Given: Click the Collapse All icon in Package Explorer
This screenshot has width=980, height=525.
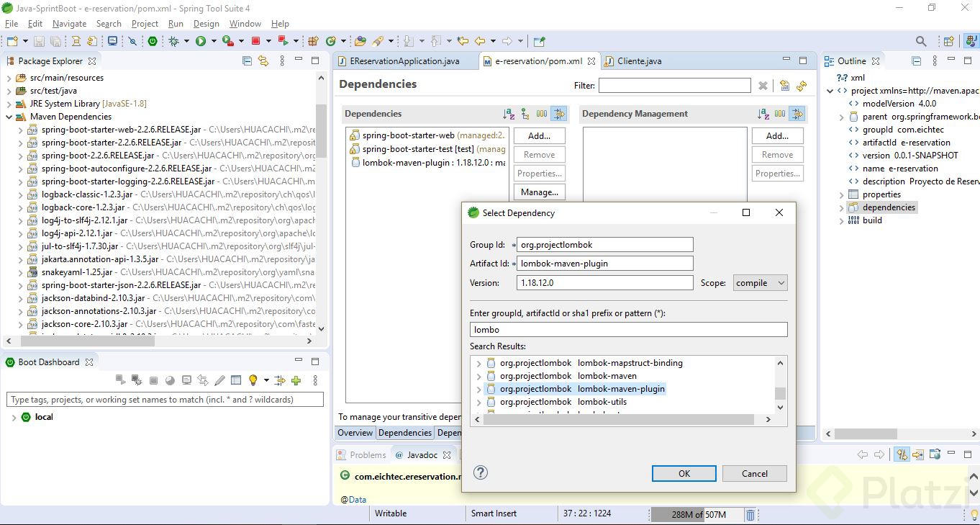Looking at the screenshot, I should click(x=247, y=61).
